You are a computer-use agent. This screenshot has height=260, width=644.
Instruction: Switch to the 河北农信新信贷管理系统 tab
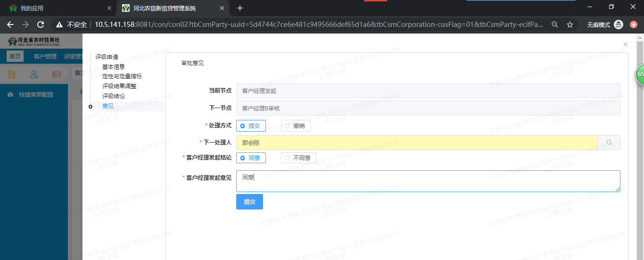tap(173, 8)
